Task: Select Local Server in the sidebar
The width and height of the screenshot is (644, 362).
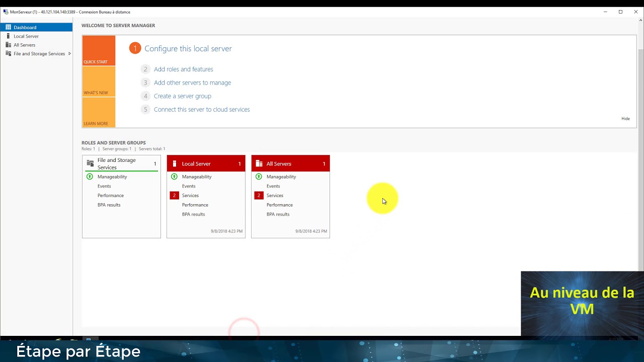Action: tap(36, 36)
